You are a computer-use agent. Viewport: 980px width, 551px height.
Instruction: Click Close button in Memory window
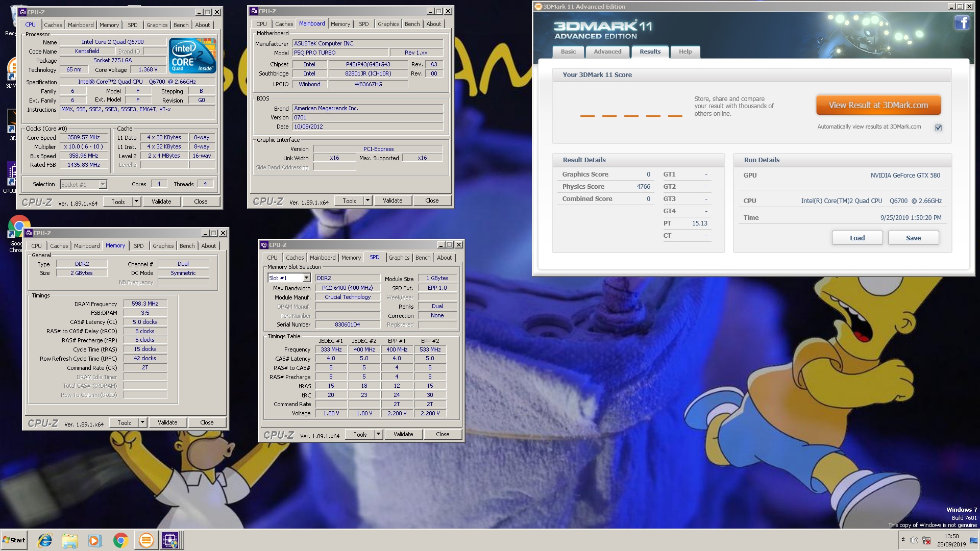207,422
